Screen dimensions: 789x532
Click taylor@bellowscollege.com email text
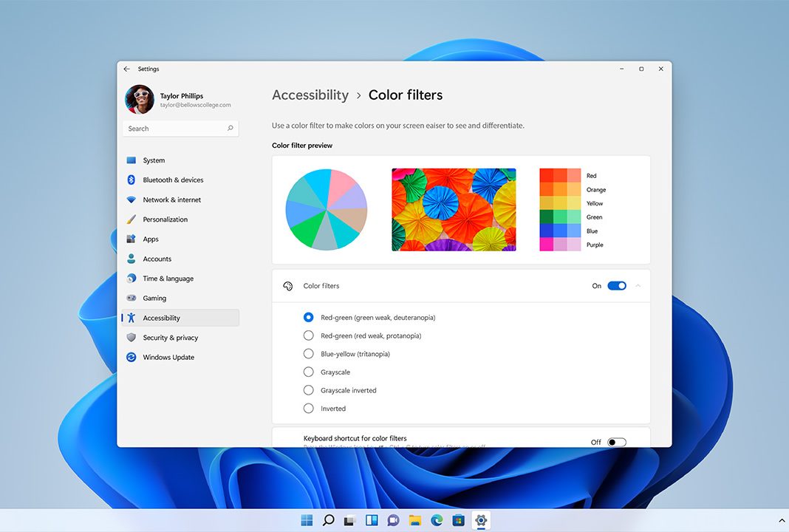point(195,105)
